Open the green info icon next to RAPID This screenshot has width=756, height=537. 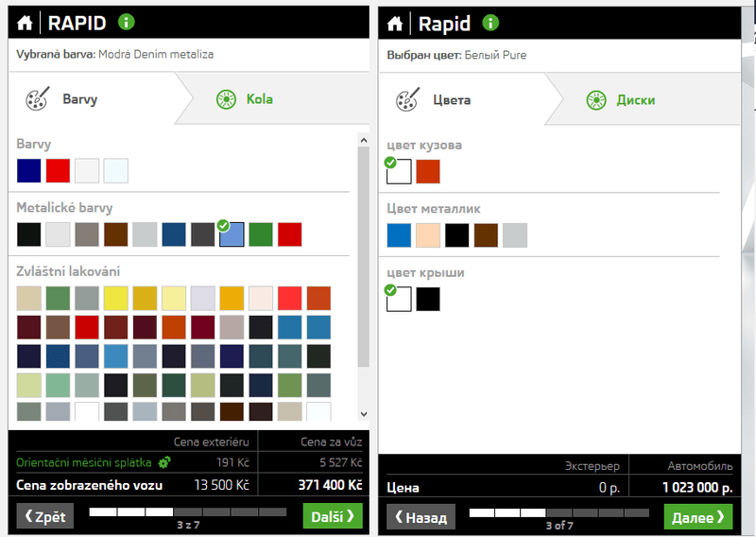pyautogui.click(x=127, y=22)
